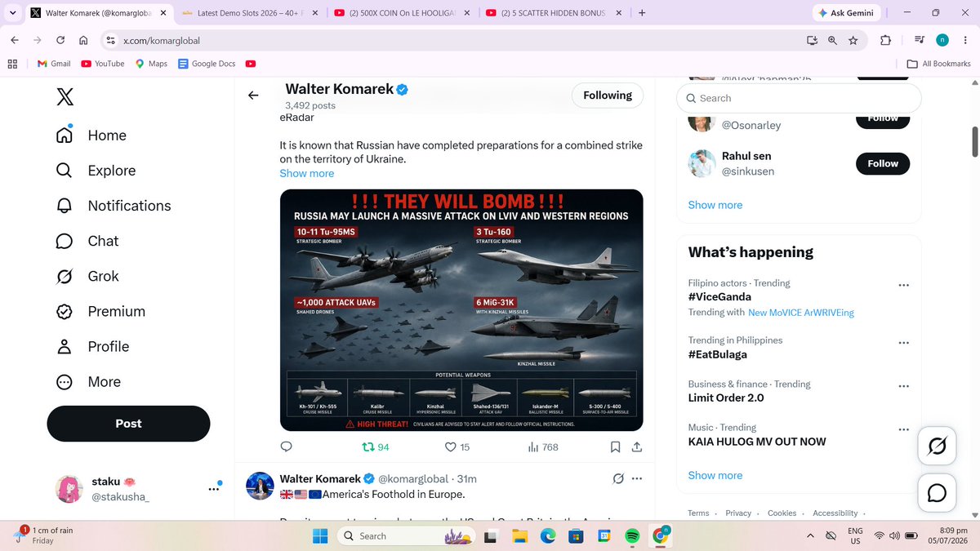Open the Home navigation item
This screenshot has width=980, height=551.
(91, 136)
